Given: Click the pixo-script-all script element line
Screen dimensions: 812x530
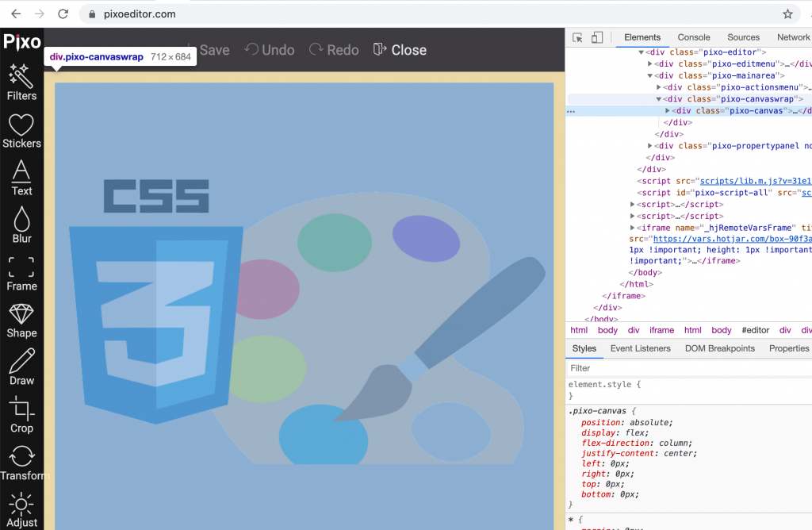Looking at the screenshot, I should pos(724,193).
